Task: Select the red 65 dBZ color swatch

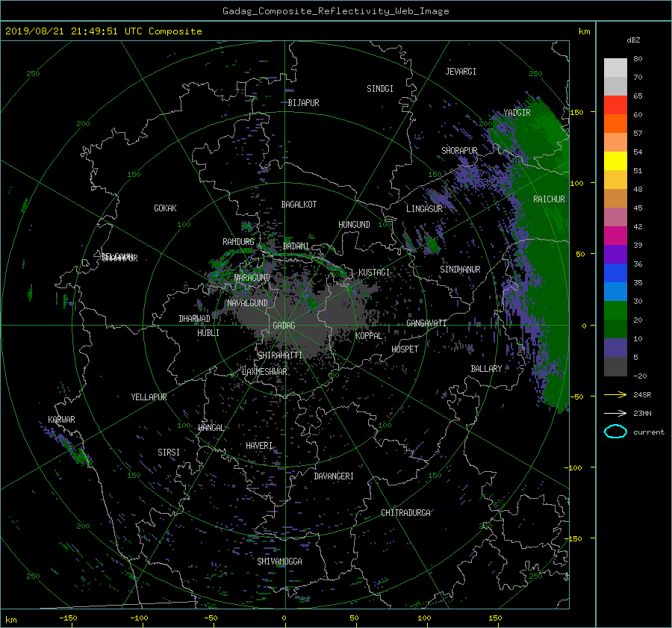Action: [615, 105]
